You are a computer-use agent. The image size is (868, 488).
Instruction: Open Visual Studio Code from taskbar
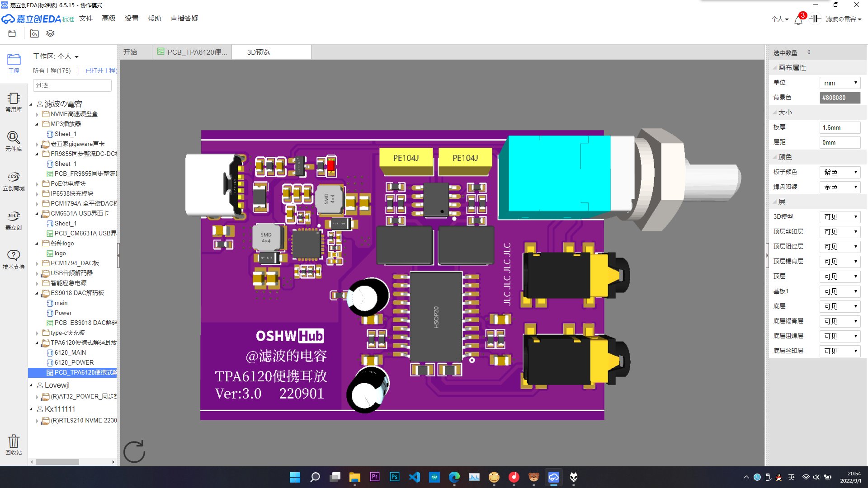point(414,477)
